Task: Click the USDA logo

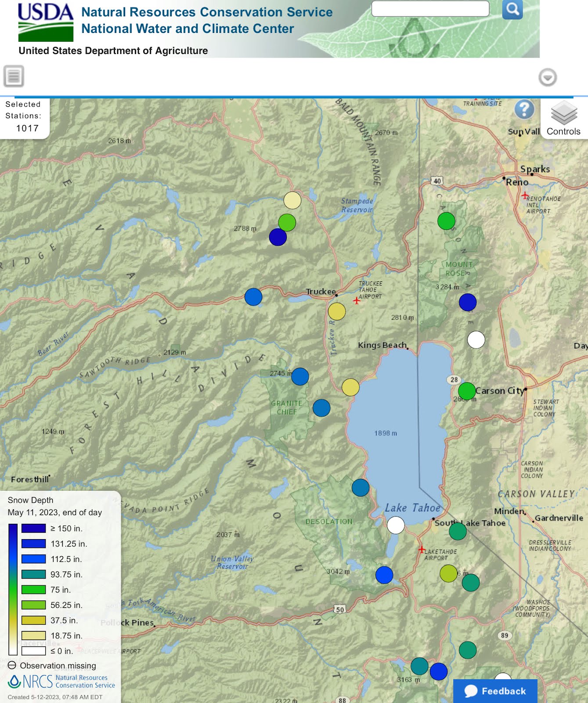Action: (x=46, y=22)
